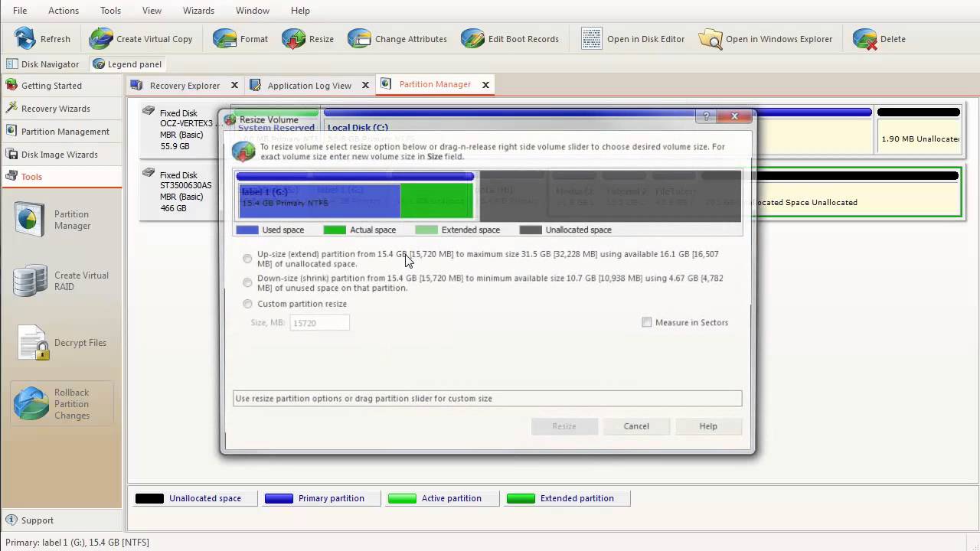Enable the Measure in Sectors checkbox
980x551 pixels.
tap(647, 322)
